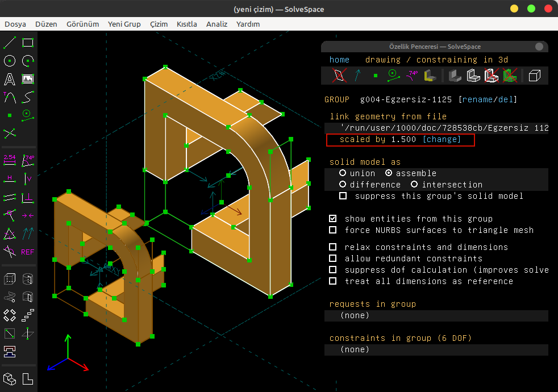The image size is (558, 392).
Task: Select the split curves at intersection tool
Action: click(10, 134)
